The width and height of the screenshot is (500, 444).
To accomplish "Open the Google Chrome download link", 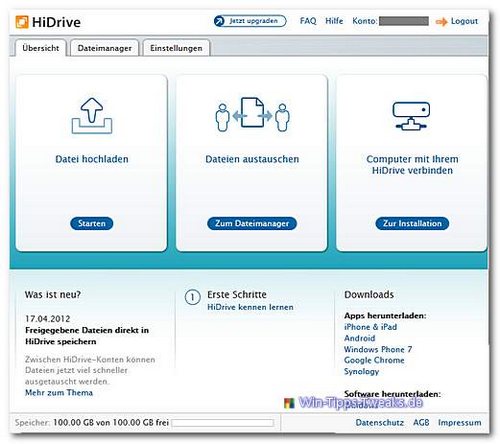I will click(x=374, y=360).
